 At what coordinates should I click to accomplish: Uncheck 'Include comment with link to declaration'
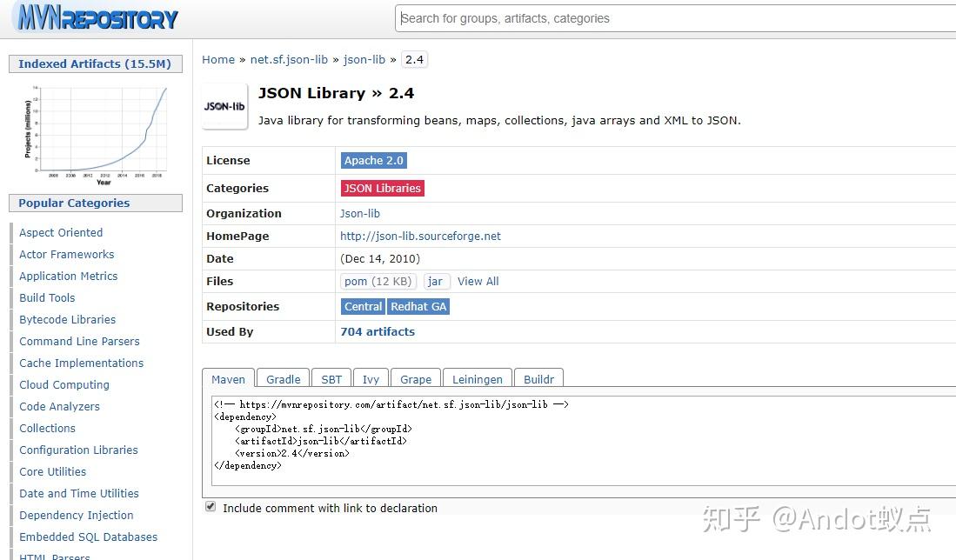(210, 505)
